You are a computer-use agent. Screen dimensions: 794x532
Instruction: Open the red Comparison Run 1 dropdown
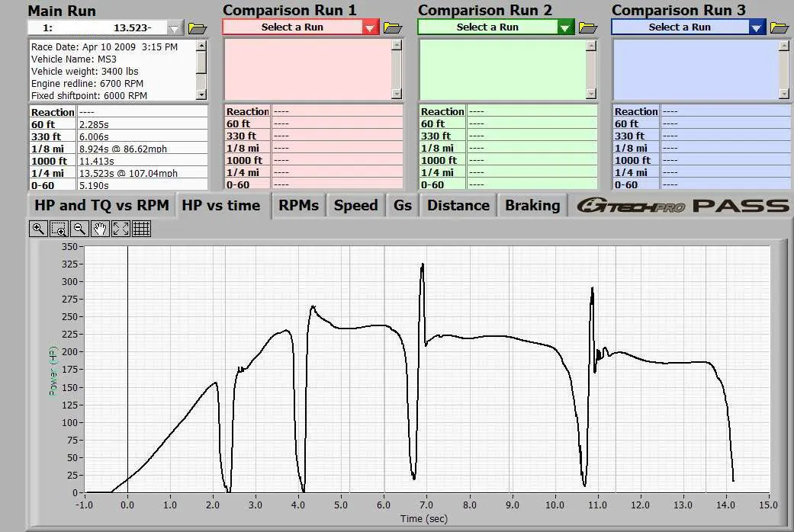tap(370, 28)
